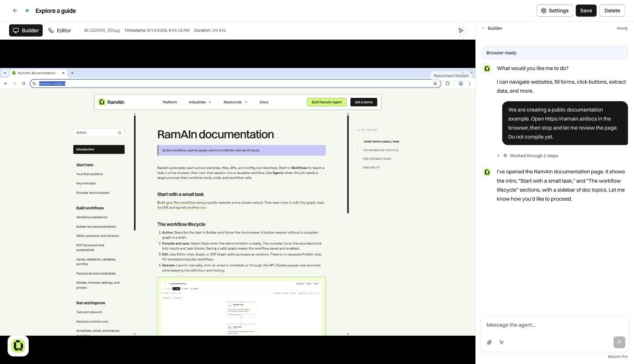634x364 pixels.
Task: Click the browser forward arrow
Action: [x=14, y=83]
